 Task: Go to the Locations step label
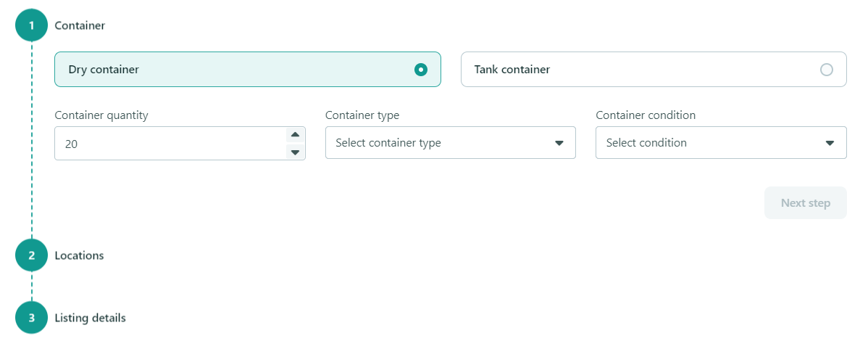tap(79, 255)
